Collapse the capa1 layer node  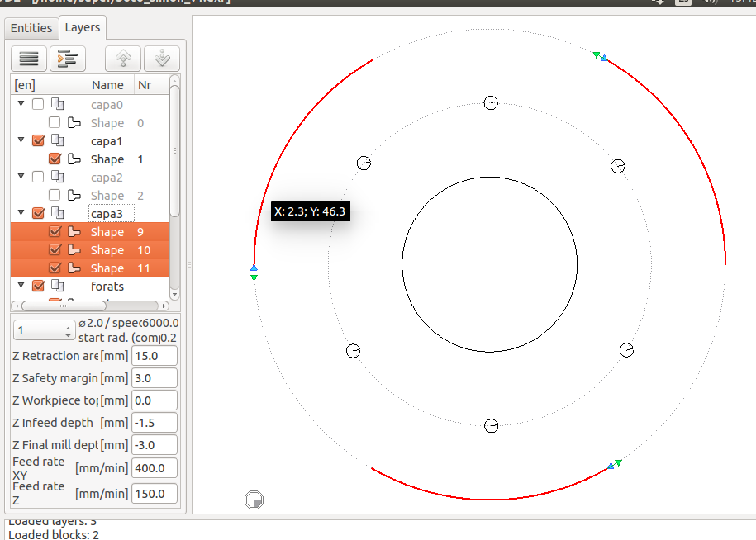tap(21, 141)
